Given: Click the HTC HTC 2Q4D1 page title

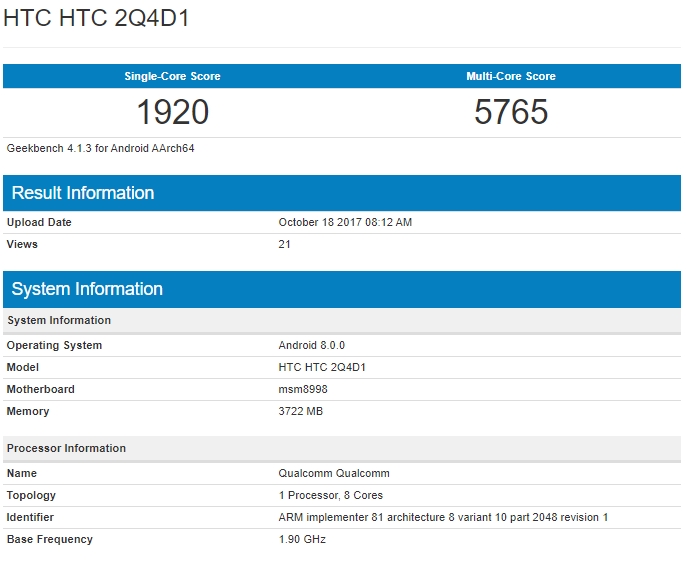Looking at the screenshot, I should point(95,19).
